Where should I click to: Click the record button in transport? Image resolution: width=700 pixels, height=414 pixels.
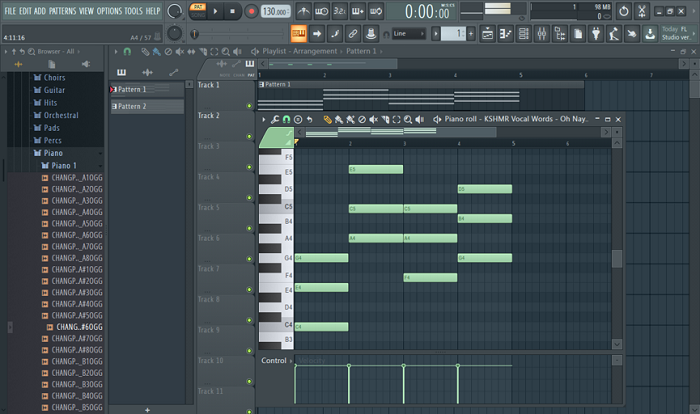coord(251,11)
